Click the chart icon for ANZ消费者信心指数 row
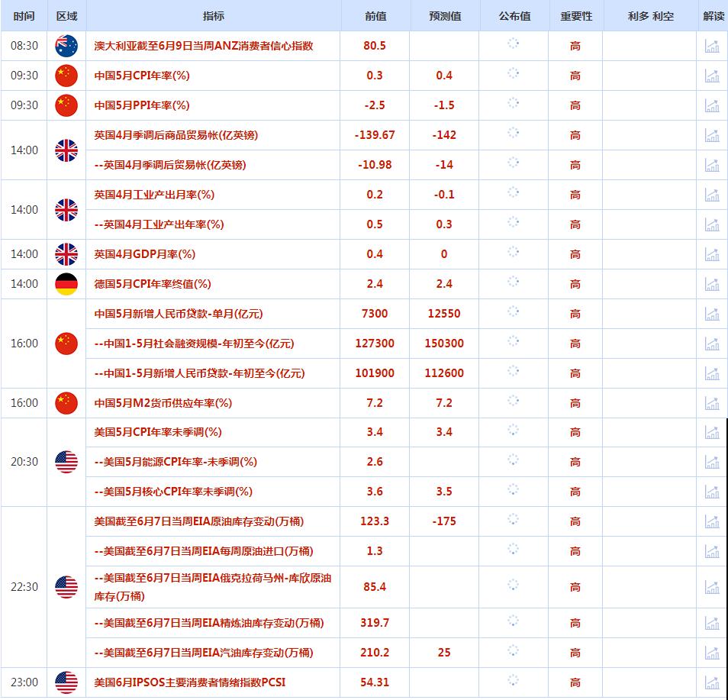Viewport: 728px width, 700px height. coord(712,46)
